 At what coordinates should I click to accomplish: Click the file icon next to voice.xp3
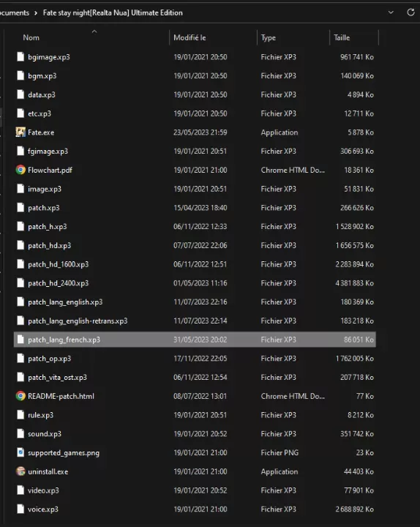(20, 509)
